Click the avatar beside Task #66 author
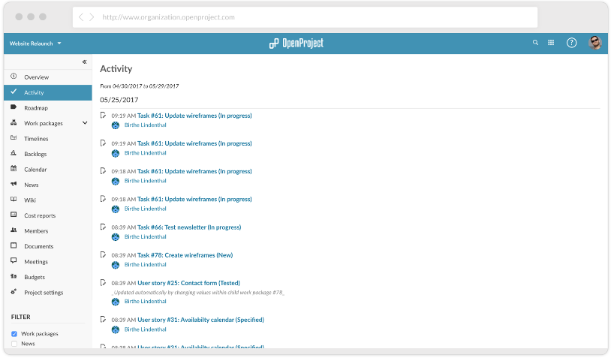Image resolution: width=611 pixels, height=364 pixels. 116,237
